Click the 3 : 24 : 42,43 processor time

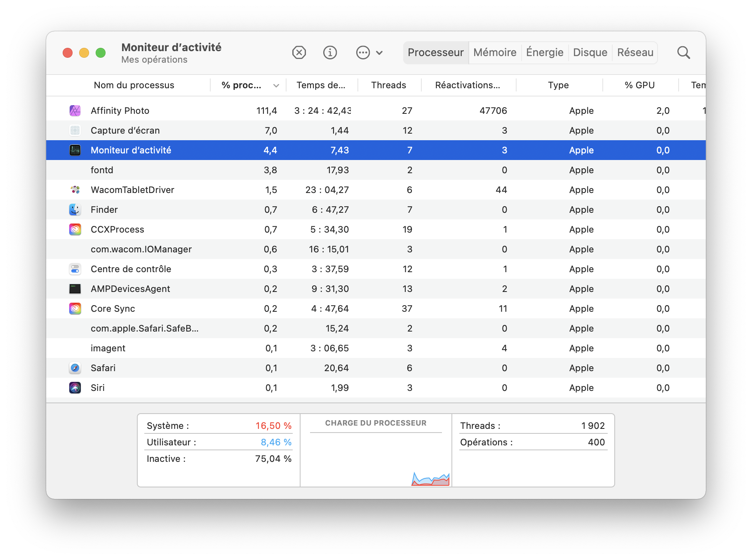tap(322, 111)
